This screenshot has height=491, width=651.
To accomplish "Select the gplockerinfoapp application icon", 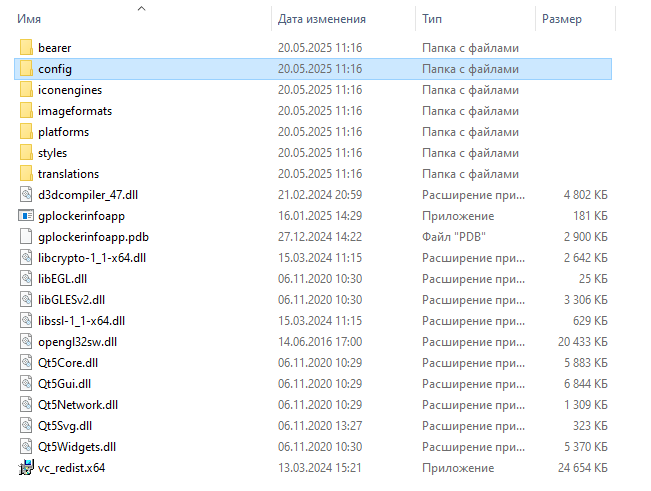I will (26, 215).
